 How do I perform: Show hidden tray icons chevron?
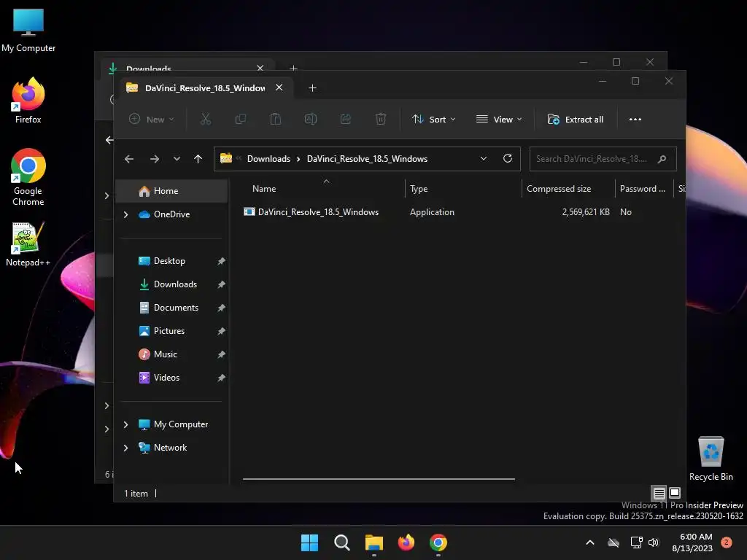[589, 542]
